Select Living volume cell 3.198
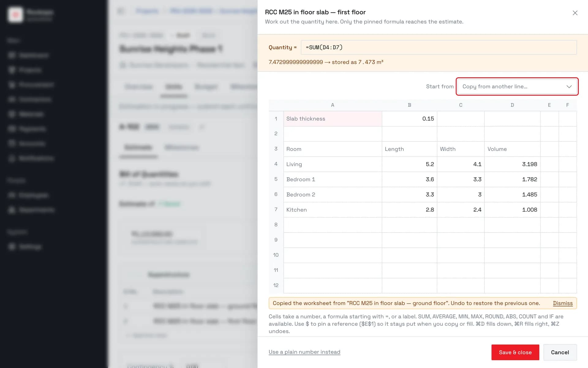 pos(512,164)
